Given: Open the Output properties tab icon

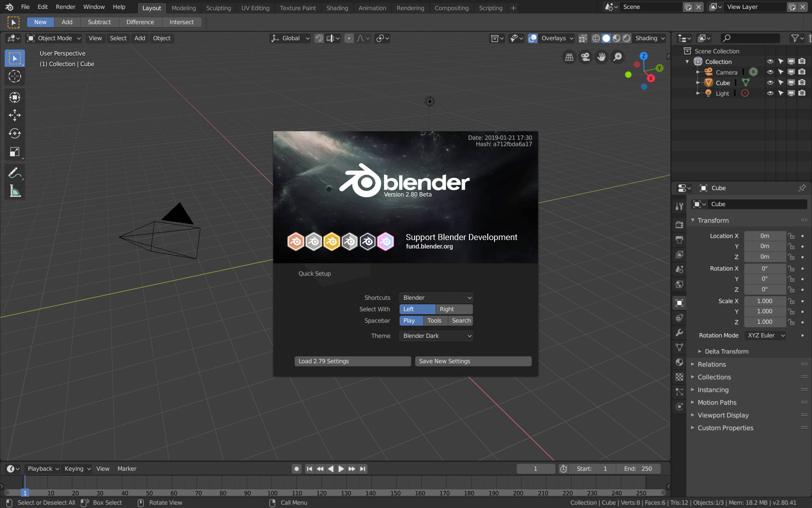Looking at the screenshot, I should coord(679,240).
